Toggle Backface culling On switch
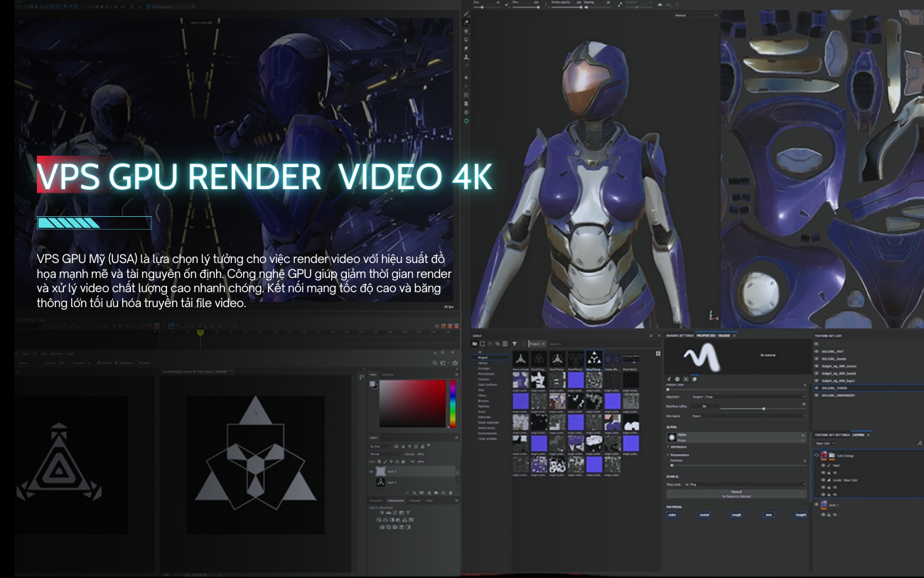Image resolution: width=924 pixels, height=578 pixels. [x=704, y=407]
